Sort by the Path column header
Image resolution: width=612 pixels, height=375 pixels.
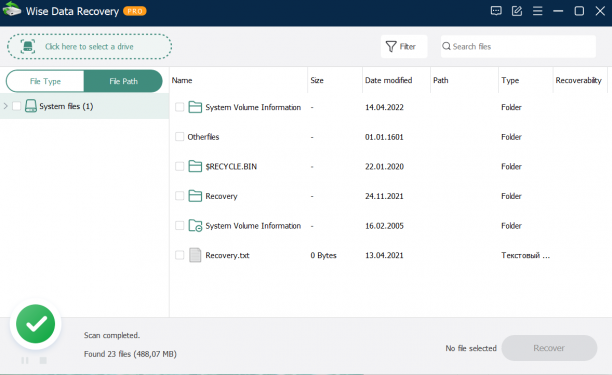pos(464,80)
